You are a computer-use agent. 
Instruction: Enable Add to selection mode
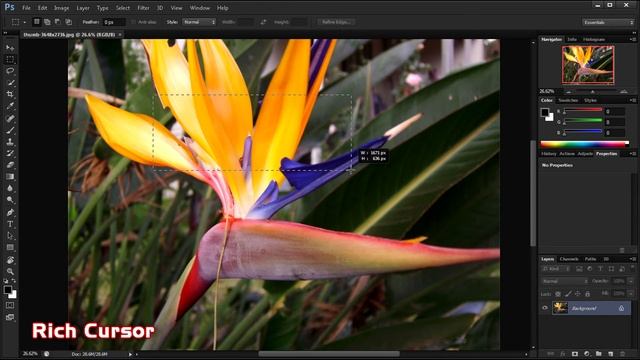click(47, 22)
